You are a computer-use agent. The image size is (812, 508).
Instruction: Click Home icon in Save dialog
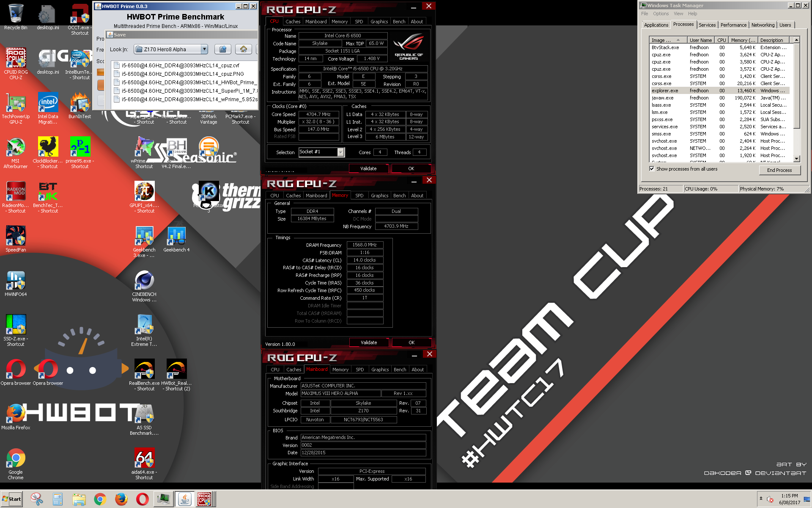[x=244, y=49]
